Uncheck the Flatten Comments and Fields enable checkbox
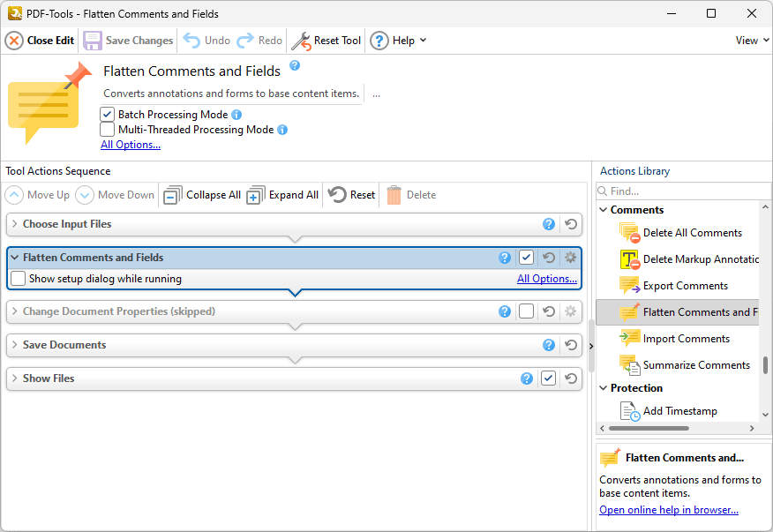Image resolution: width=773 pixels, height=532 pixels. coord(526,257)
